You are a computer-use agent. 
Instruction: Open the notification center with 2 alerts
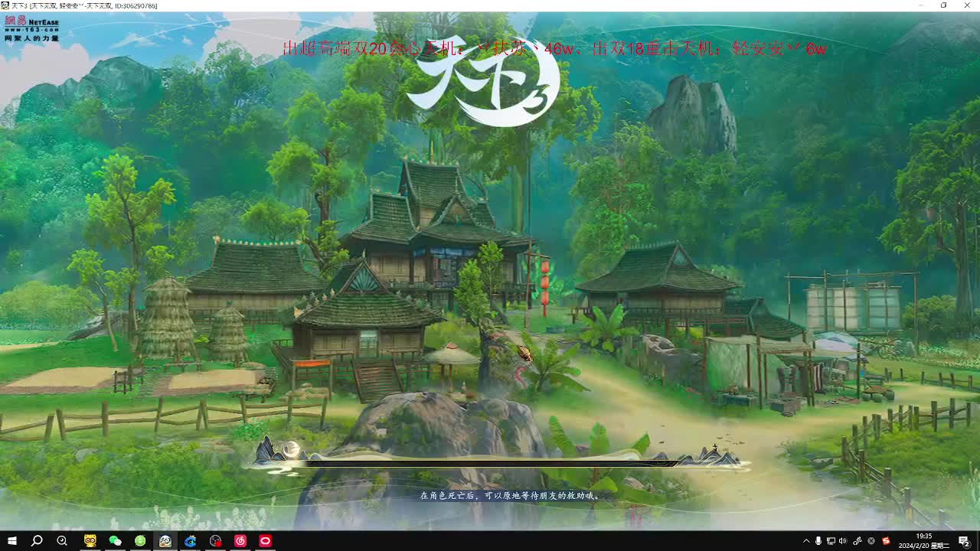(x=965, y=541)
